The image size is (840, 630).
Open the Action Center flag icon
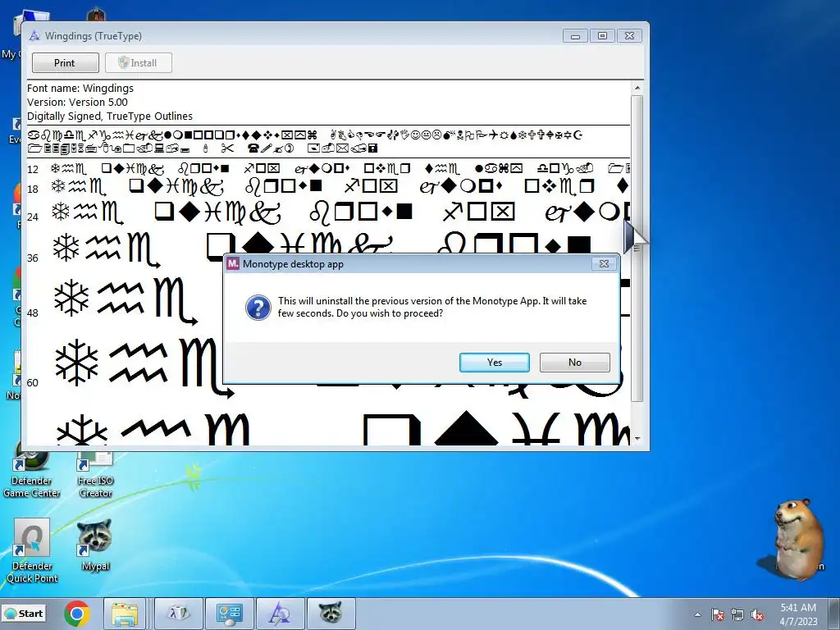coord(717,614)
